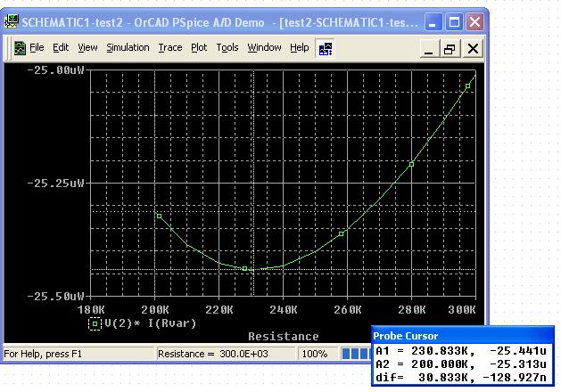The height and width of the screenshot is (392, 561).
Task: Open the Tools menu
Action: click(227, 47)
